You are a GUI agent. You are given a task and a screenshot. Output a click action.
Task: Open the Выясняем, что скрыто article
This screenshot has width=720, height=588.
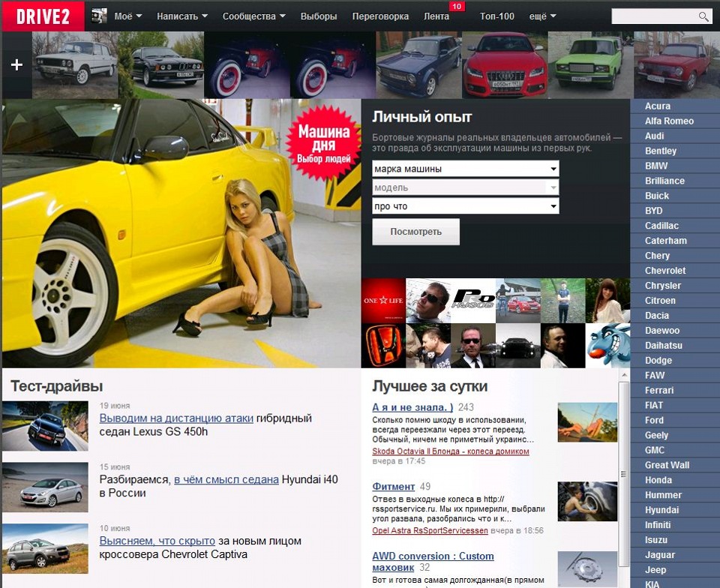pyautogui.click(x=157, y=541)
